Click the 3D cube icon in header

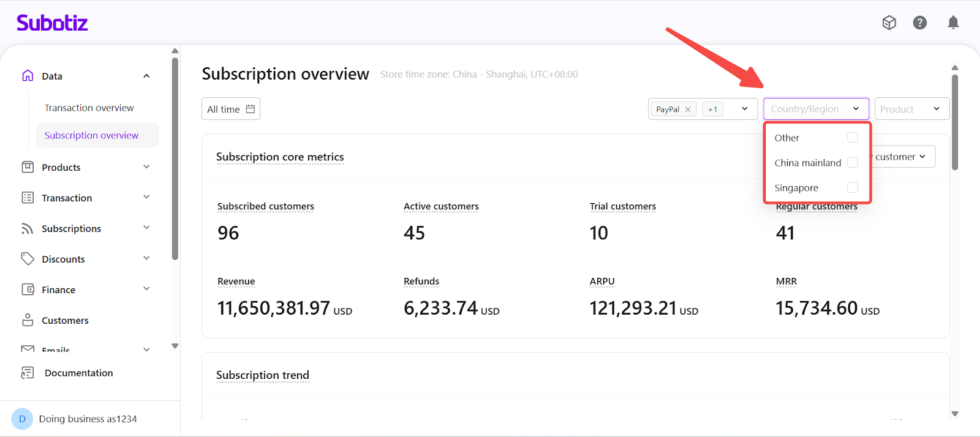click(x=889, y=23)
